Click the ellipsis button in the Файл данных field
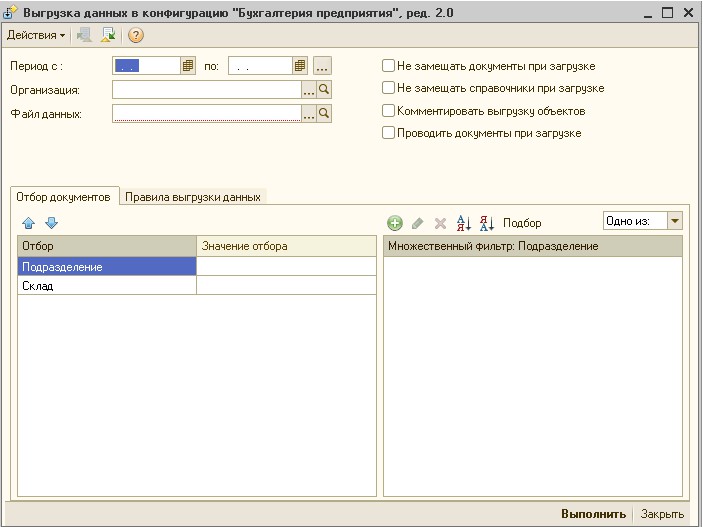The width and height of the screenshot is (703, 527). [x=308, y=113]
